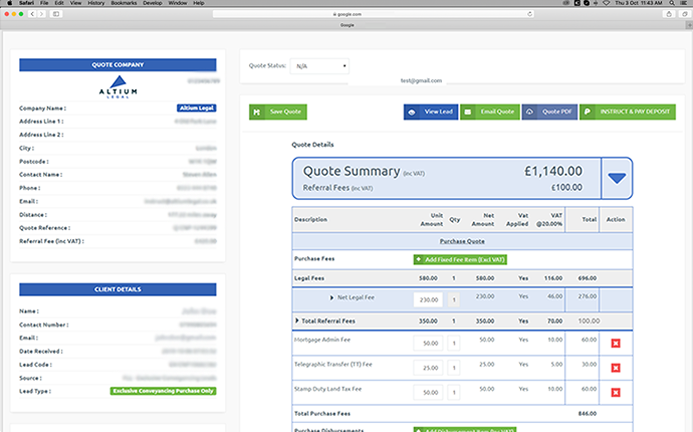The image size is (693, 432).
Task: Click the Net Legal Fee quantity box
Action: click(x=453, y=299)
